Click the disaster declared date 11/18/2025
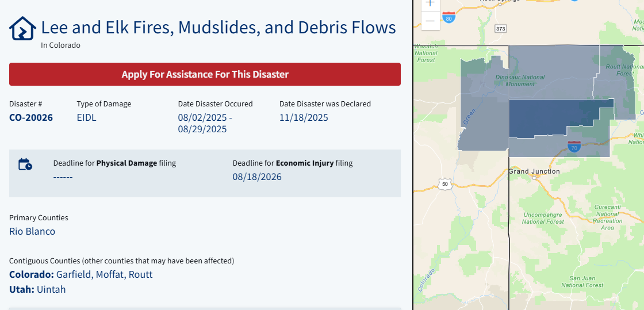 click(x=304, y=118)
